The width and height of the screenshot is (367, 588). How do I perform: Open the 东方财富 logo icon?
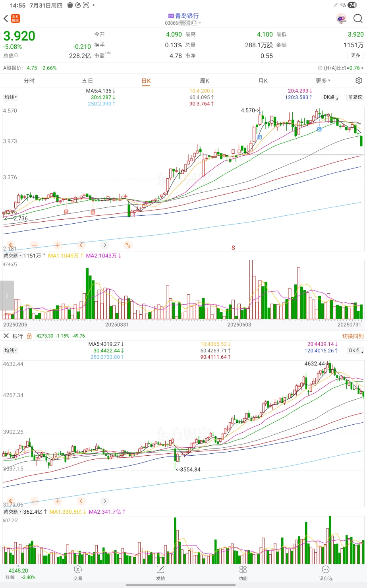[x=15, y=19]
